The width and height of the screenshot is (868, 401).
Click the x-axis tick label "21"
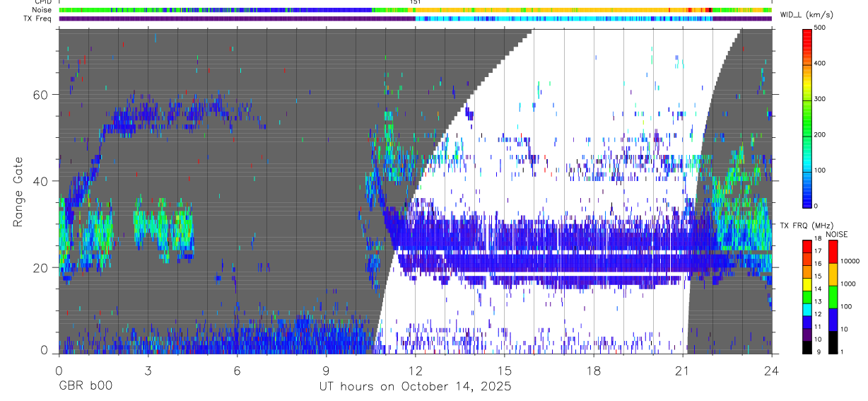pos(683,371)
